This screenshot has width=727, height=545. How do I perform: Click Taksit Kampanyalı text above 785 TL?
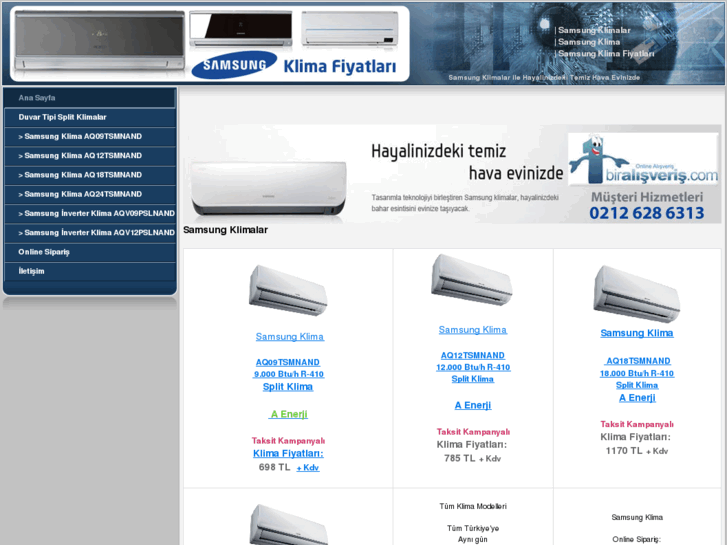[x=473, y=432]
